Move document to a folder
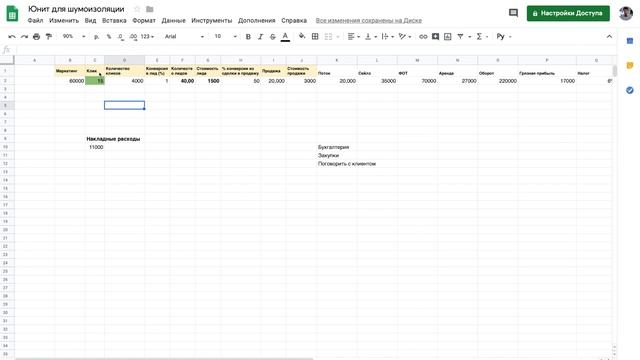The width and height of the screenshot is (640, 360). 150,9
